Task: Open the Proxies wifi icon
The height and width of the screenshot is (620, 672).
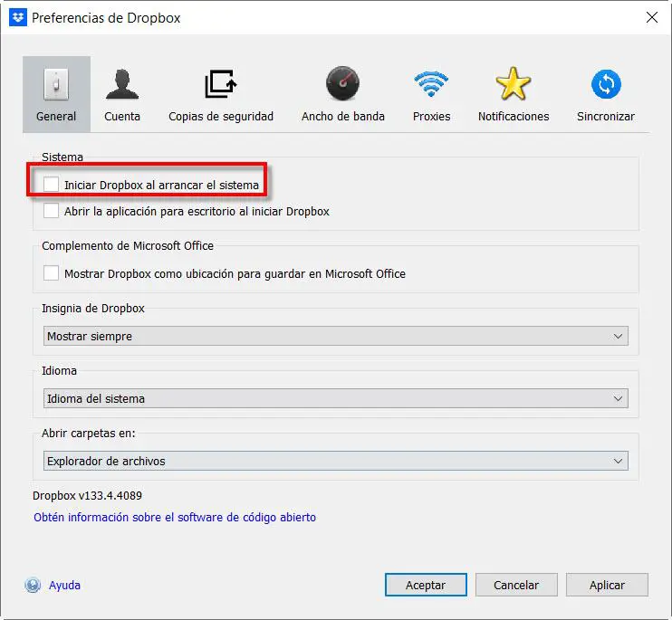Action: coord(431,85)
